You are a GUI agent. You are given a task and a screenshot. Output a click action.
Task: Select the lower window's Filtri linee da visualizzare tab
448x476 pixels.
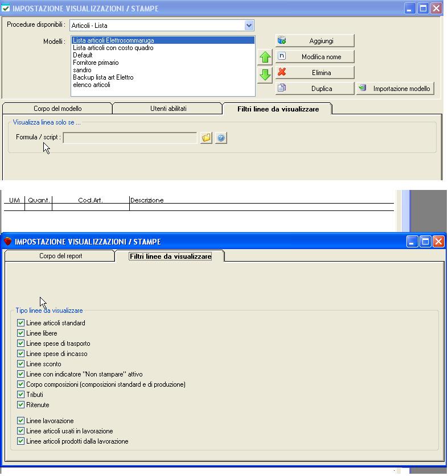coord(170,256)
